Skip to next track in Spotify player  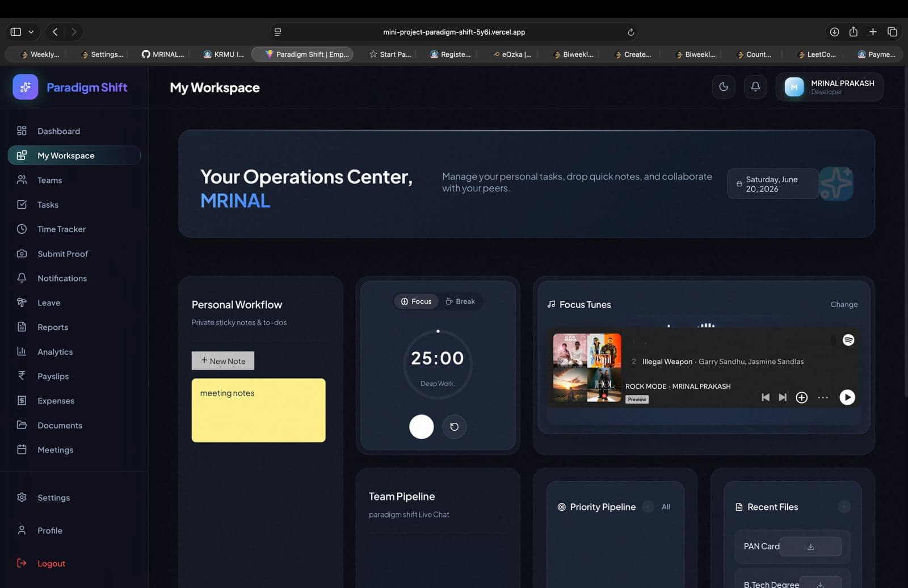(783, 397)
